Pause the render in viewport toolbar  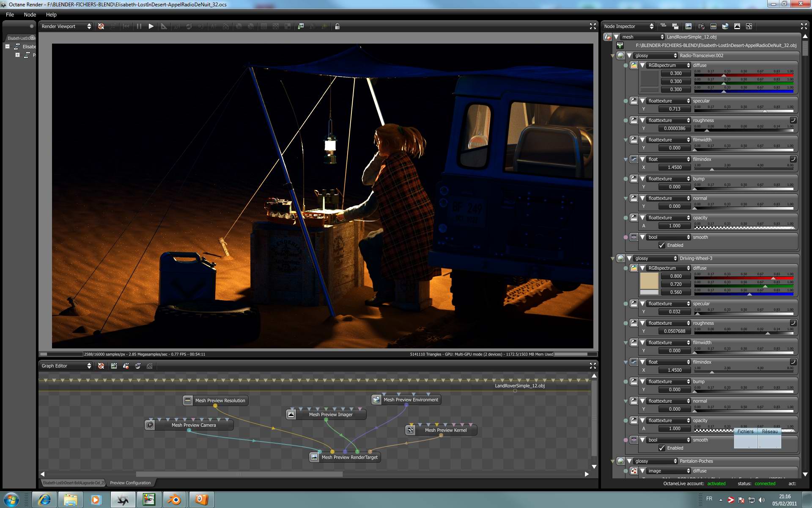[x=139, y=26]
